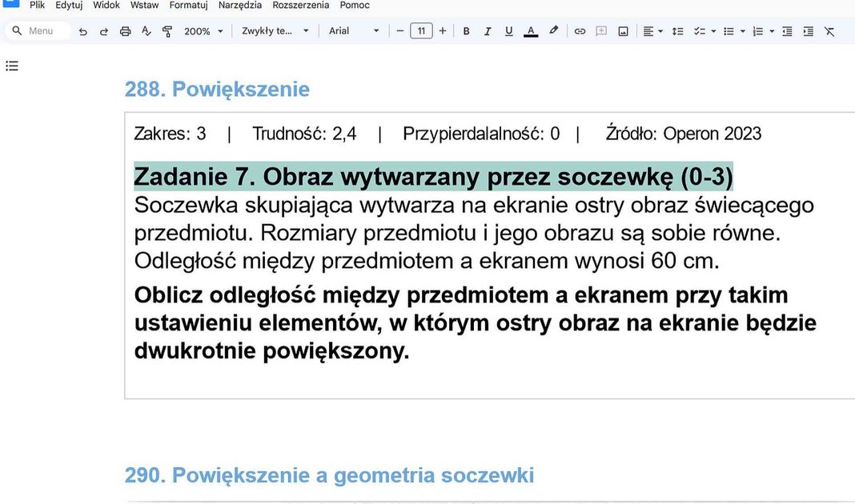Open the Wstaw menu

click(145, 5)
